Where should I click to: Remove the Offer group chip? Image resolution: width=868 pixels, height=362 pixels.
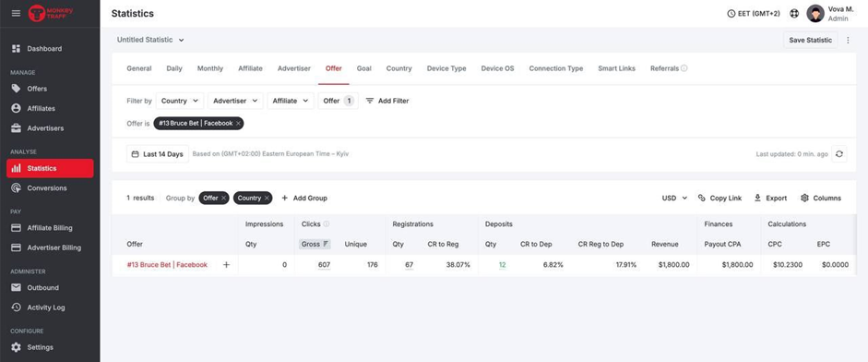point(223,198)
